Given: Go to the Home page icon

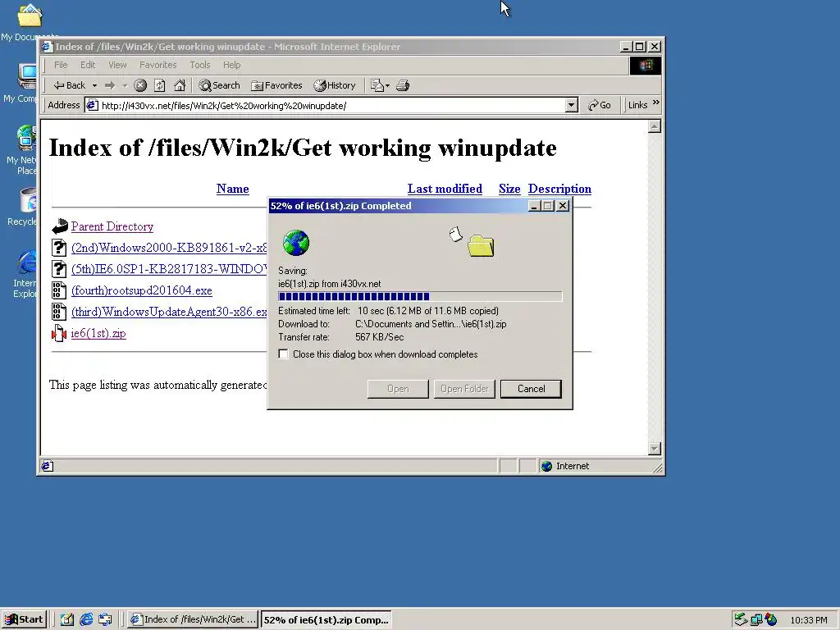Looking at the screenshot, I should [x=180, y=85].
